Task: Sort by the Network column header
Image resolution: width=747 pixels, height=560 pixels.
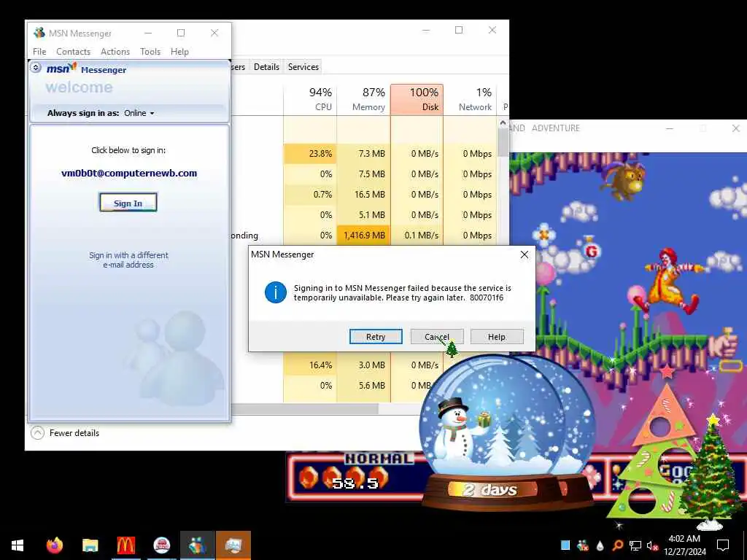Action: pos(470,99)
